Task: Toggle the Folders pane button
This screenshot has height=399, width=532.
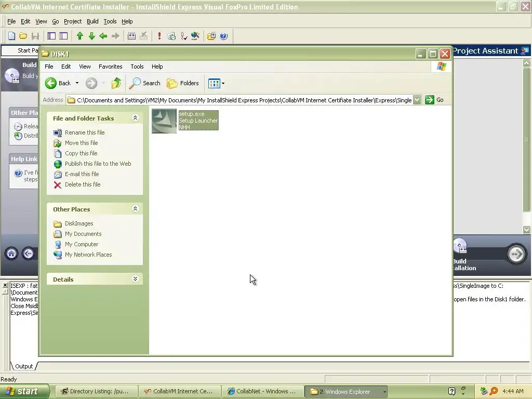Action: click(183, 83)
